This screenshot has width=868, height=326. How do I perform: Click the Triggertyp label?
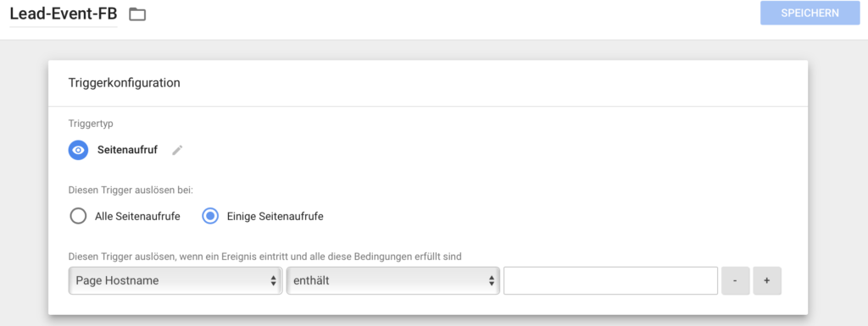(x=91, y=124)
